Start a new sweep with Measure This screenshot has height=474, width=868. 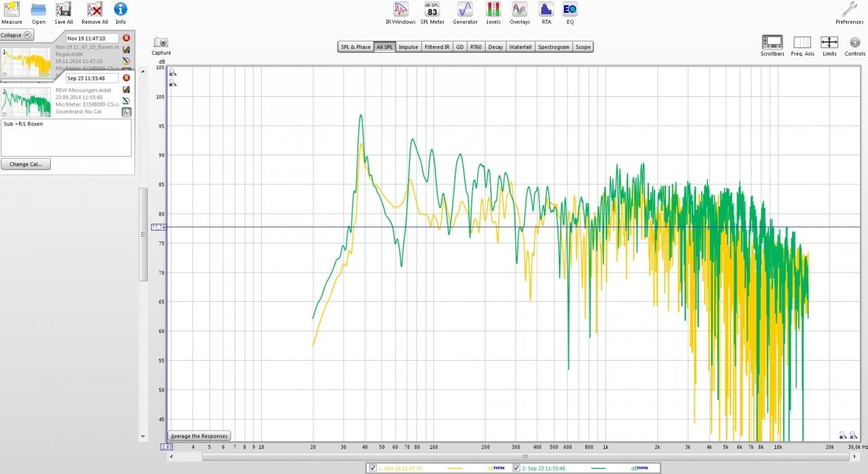tap(12, 12)
